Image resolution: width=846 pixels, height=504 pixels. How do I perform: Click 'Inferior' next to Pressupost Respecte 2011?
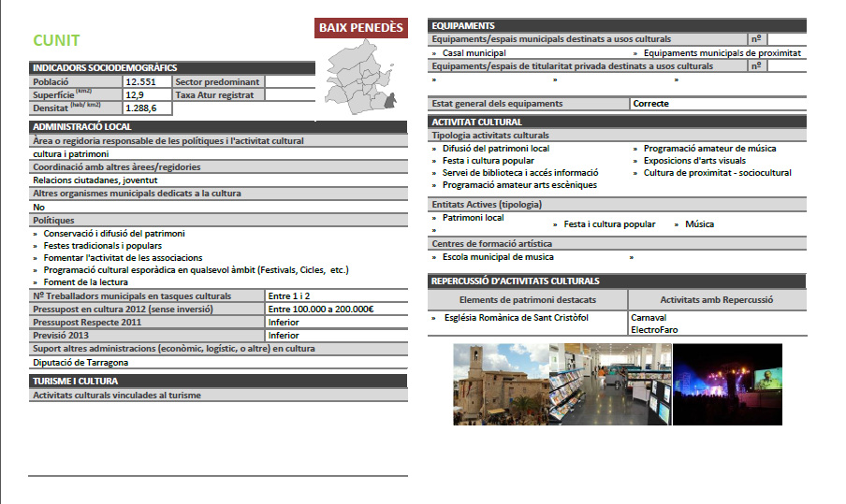click(284, 323)
